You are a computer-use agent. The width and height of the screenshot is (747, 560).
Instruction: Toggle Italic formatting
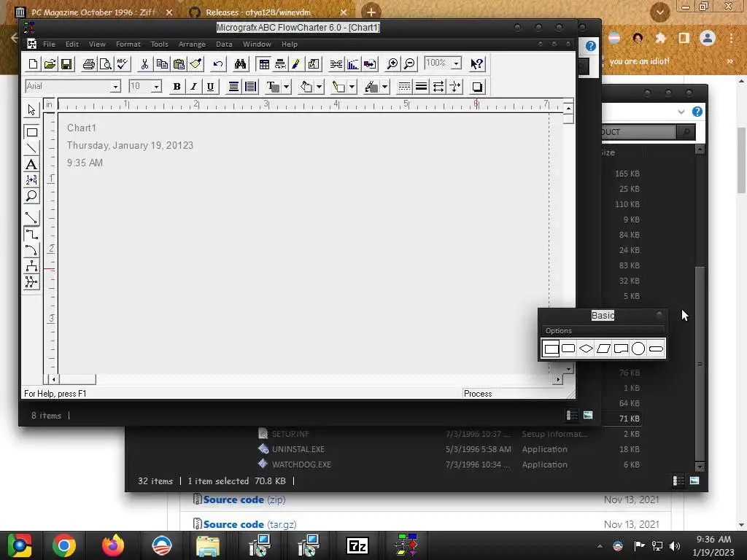point(193,87)
